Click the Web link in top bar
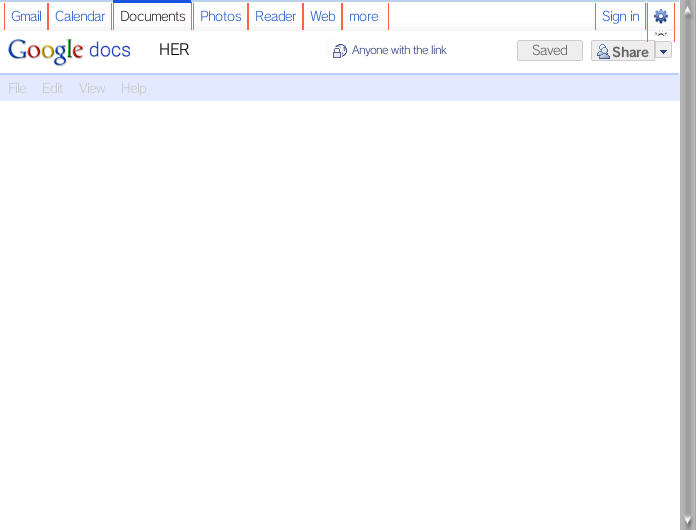 click(322, 16)
